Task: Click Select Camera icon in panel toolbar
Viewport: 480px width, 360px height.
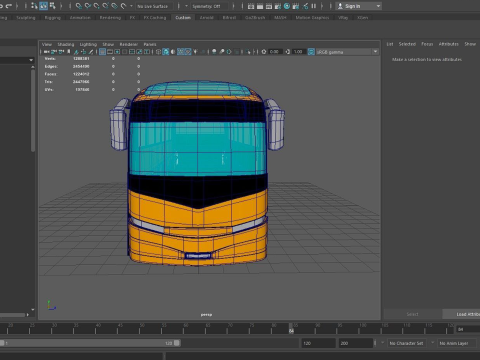Action: 47,52
